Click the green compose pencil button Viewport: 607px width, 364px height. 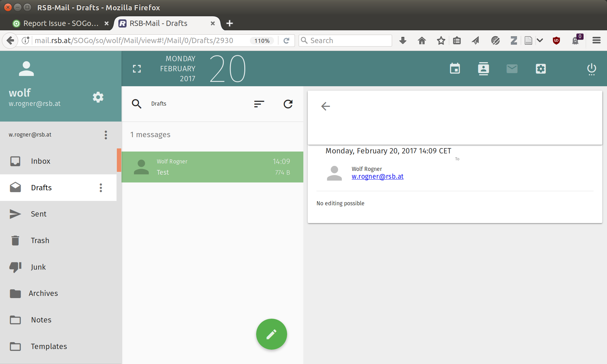point(271,334)
